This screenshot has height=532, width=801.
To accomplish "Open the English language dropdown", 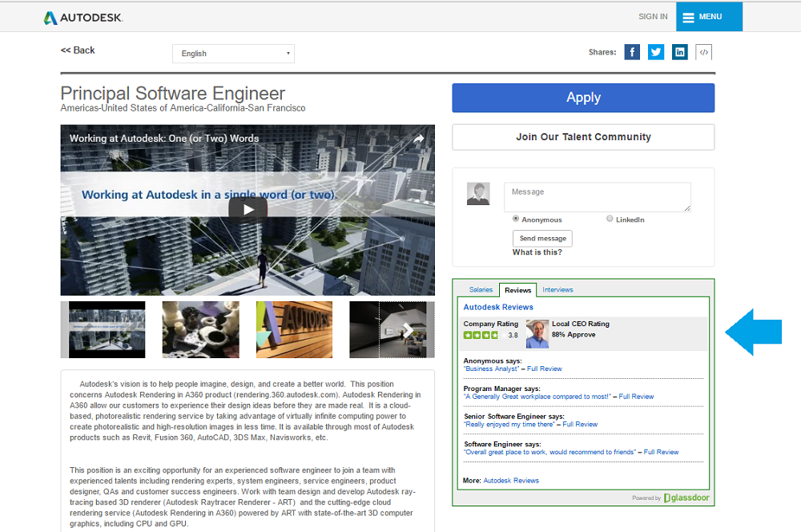I will (x=233, y=54).
